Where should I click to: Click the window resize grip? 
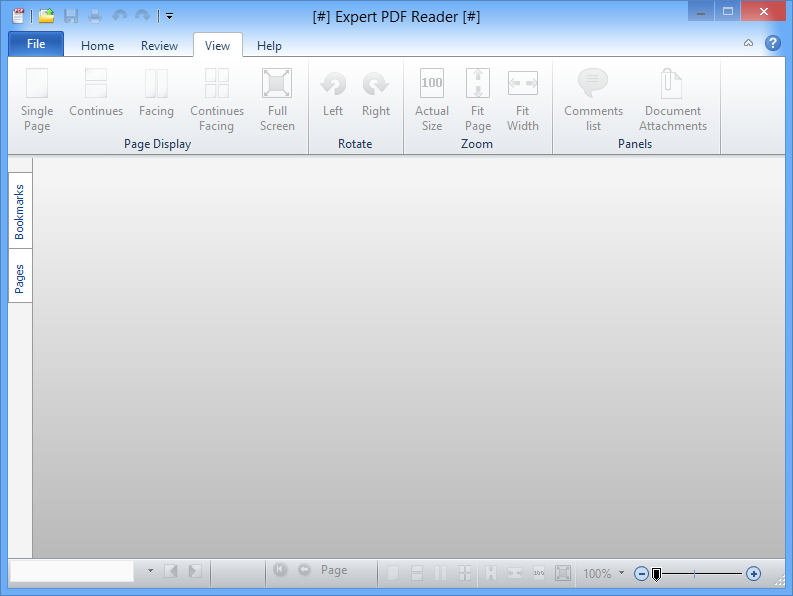tap(779, 581)
